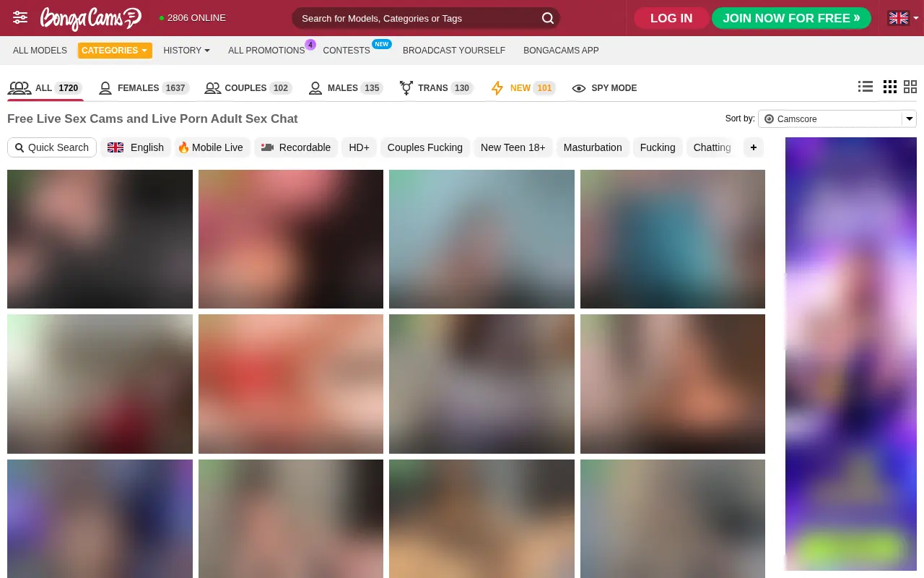Select the Females tab
Image resolution: width=924 pixels, height=578 pixels.
(144, 88)
